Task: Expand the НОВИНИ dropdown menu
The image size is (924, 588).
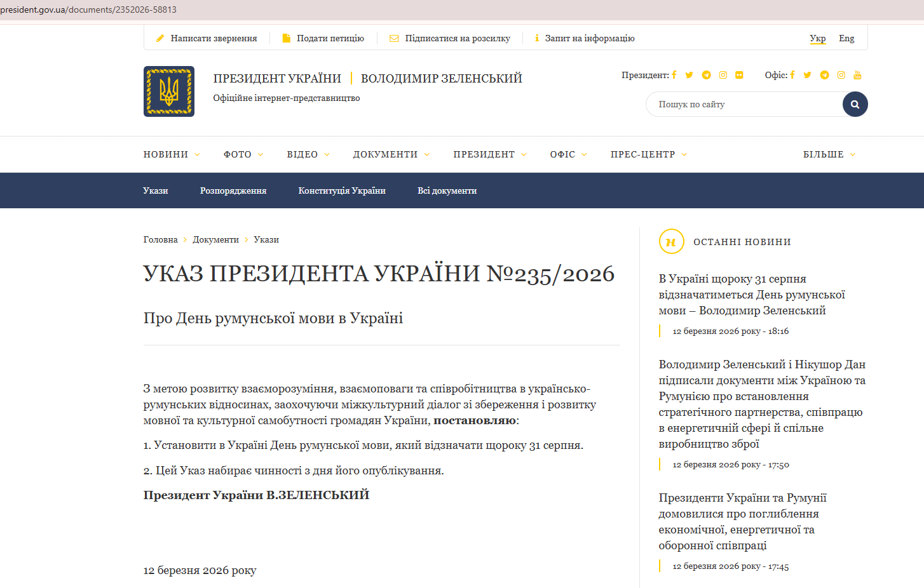Action: pos(172,154)
